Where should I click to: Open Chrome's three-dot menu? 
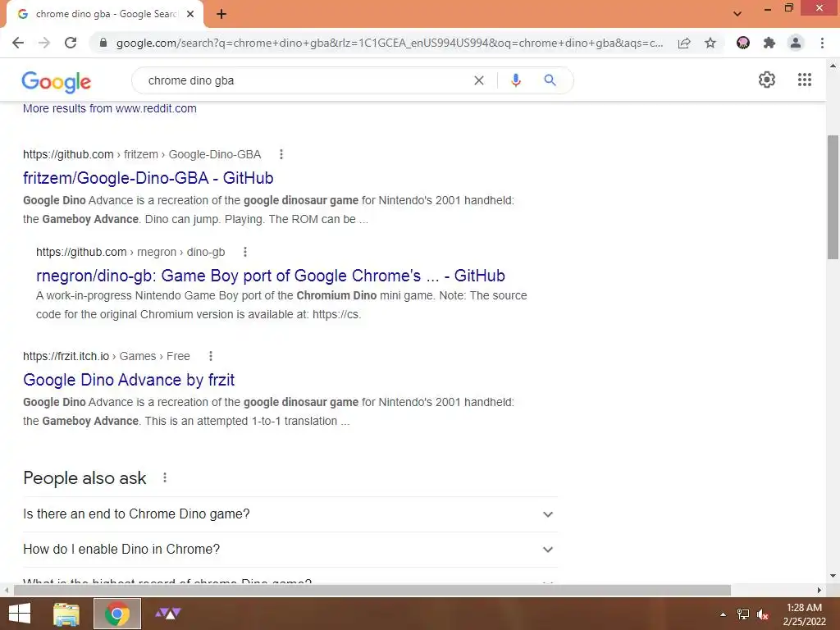pos(822,43)
